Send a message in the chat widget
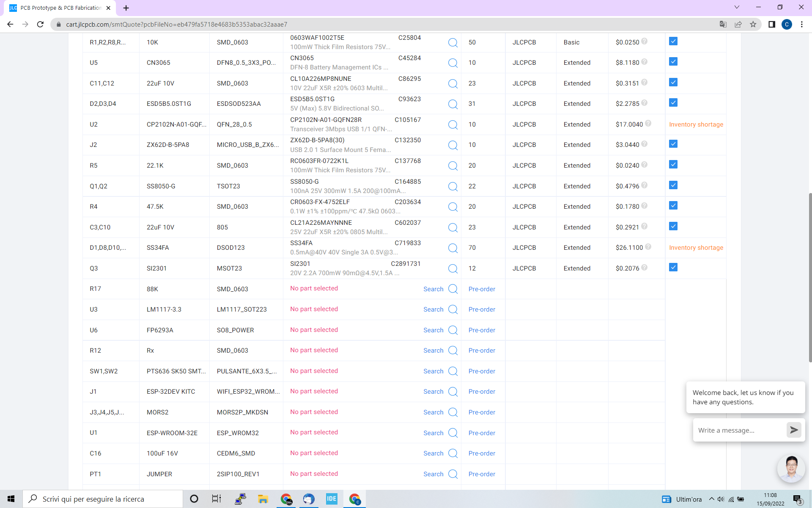The width and height of the screenshot is (812, 508). coord(793,430)
